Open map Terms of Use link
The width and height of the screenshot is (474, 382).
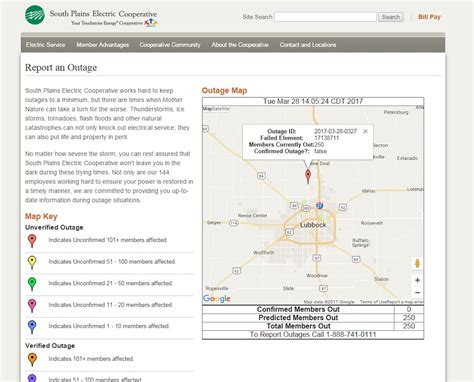pos(373,302)
